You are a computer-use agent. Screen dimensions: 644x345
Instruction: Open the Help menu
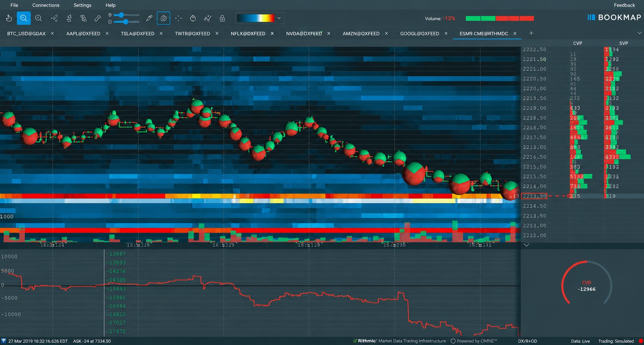point(111,5)
